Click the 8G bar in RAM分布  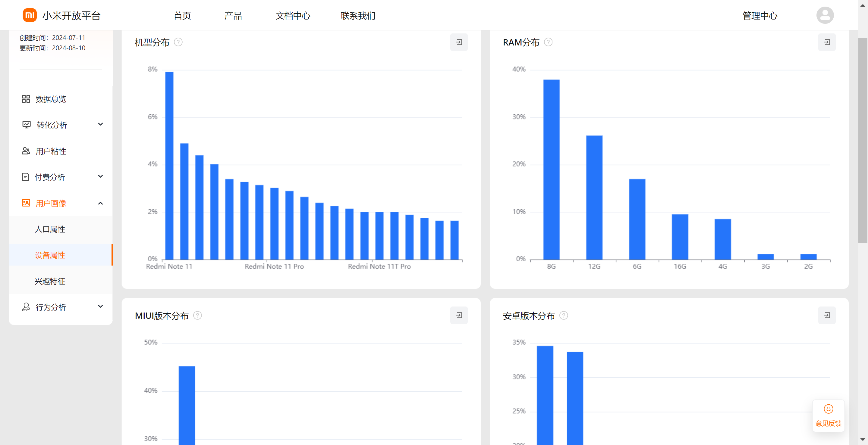(551, 169)
